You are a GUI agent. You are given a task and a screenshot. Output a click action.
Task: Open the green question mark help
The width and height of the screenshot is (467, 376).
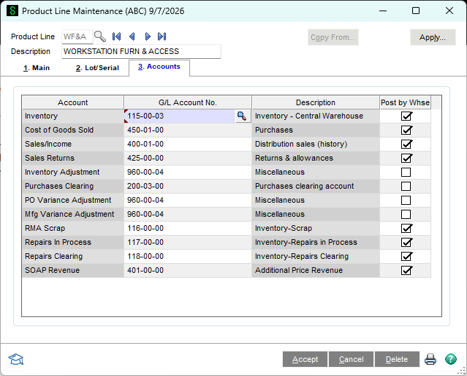pos(451,359)
